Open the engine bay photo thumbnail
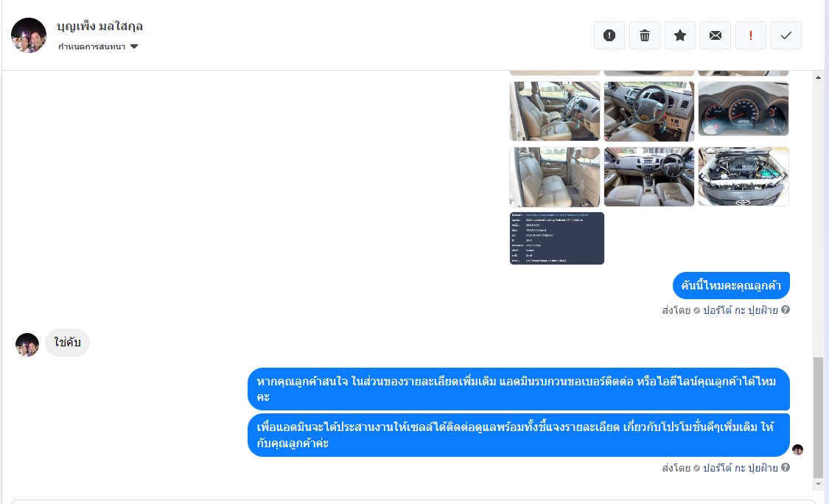 pos(744,177)
